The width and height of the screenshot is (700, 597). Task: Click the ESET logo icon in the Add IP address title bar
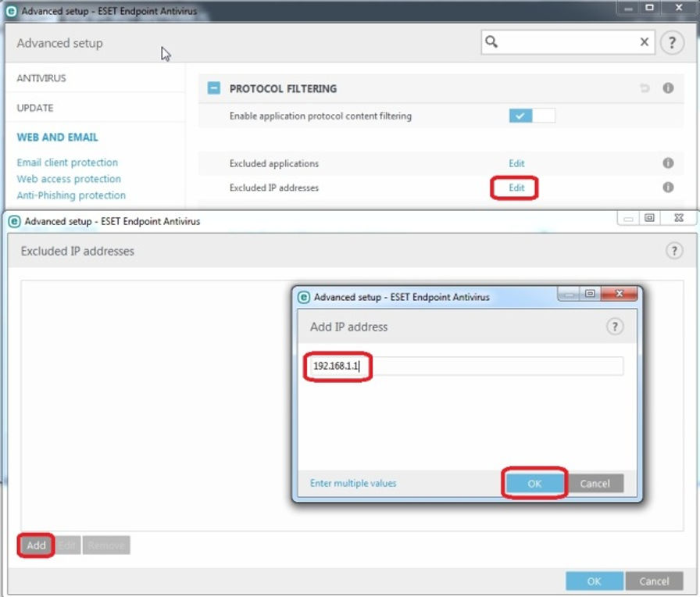click(x=304, y=297)
